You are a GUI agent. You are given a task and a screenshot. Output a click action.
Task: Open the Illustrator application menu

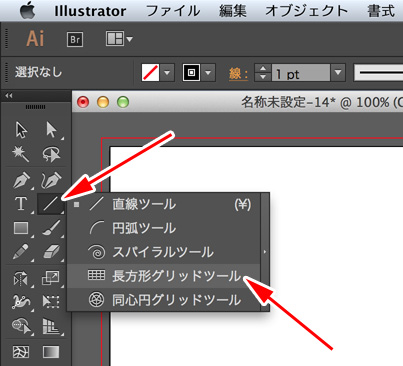click(90, 11)
